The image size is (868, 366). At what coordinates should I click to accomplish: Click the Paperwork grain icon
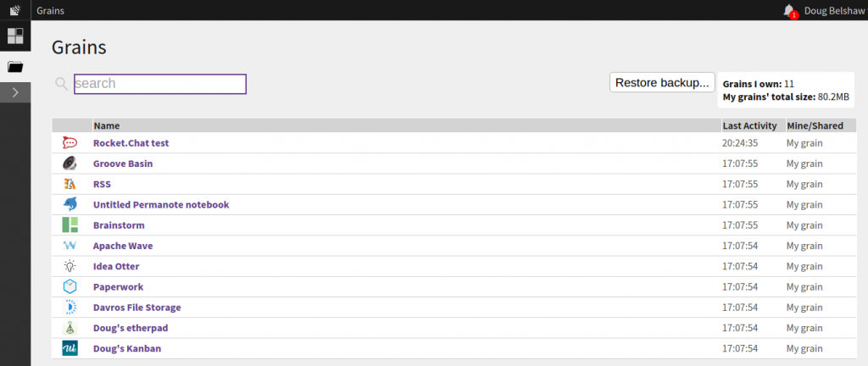70,286
